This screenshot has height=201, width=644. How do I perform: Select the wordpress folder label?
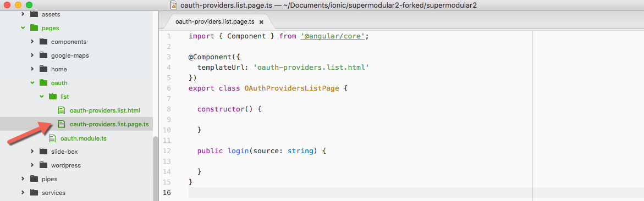point(65,165)
